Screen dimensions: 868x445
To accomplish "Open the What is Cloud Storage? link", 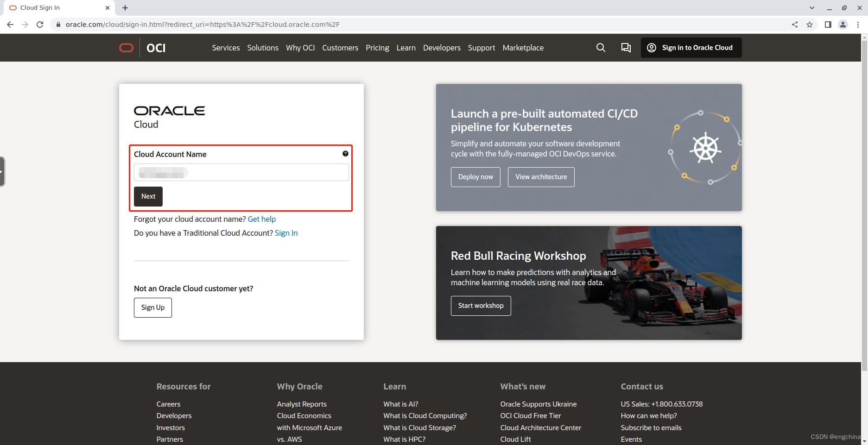I will (419, 428).
